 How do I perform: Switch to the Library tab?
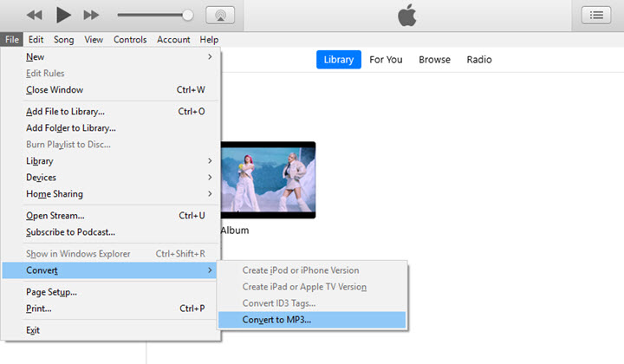tap(339, 60)
